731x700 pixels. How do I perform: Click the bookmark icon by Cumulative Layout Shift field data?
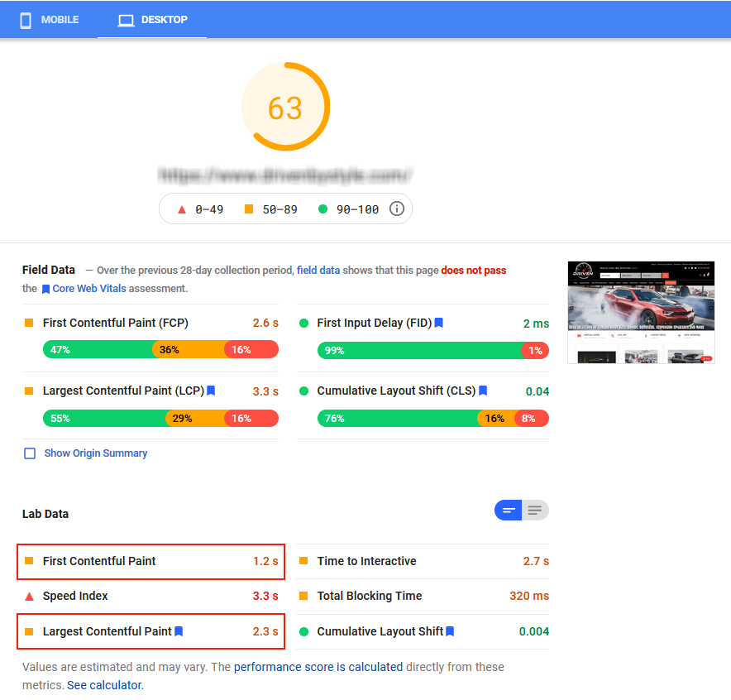tap(483, 391)
